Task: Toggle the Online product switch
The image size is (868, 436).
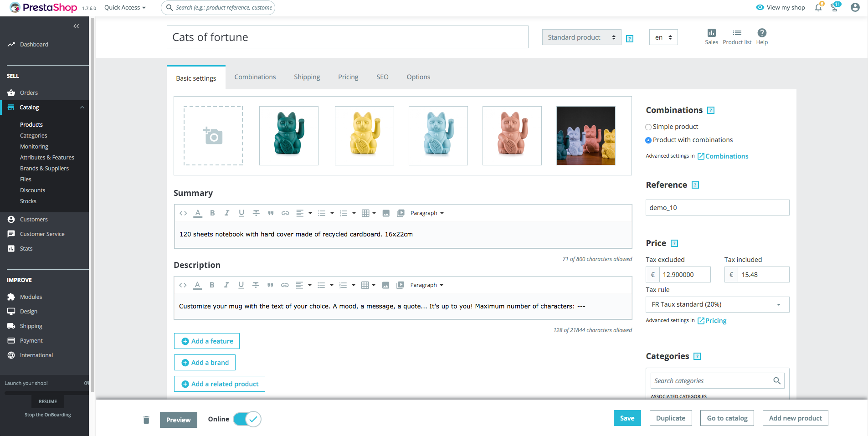Action: (x=247, y=419)
